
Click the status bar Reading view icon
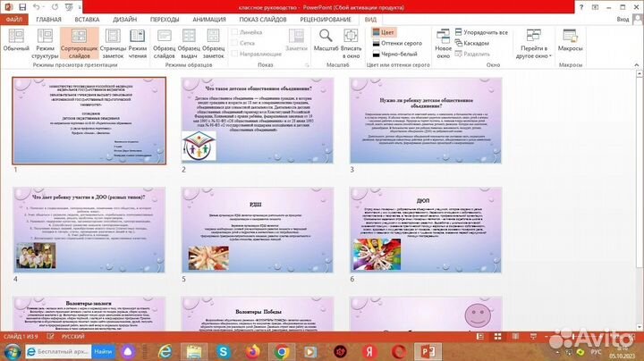515,336
